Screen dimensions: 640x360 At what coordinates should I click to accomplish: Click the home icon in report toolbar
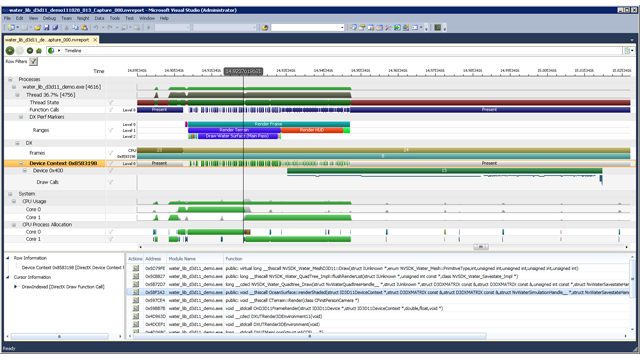[x=39, y=51]
